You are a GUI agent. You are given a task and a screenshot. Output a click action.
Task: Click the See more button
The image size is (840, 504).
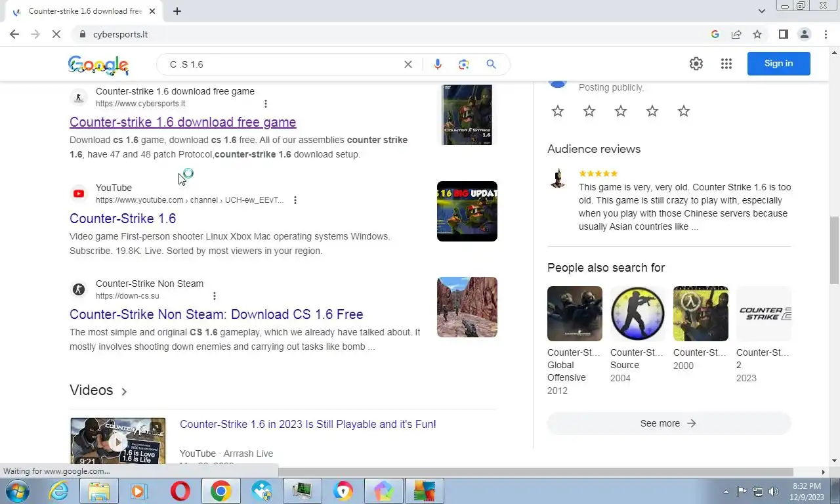pyautogui.click(x=669, y=423)
